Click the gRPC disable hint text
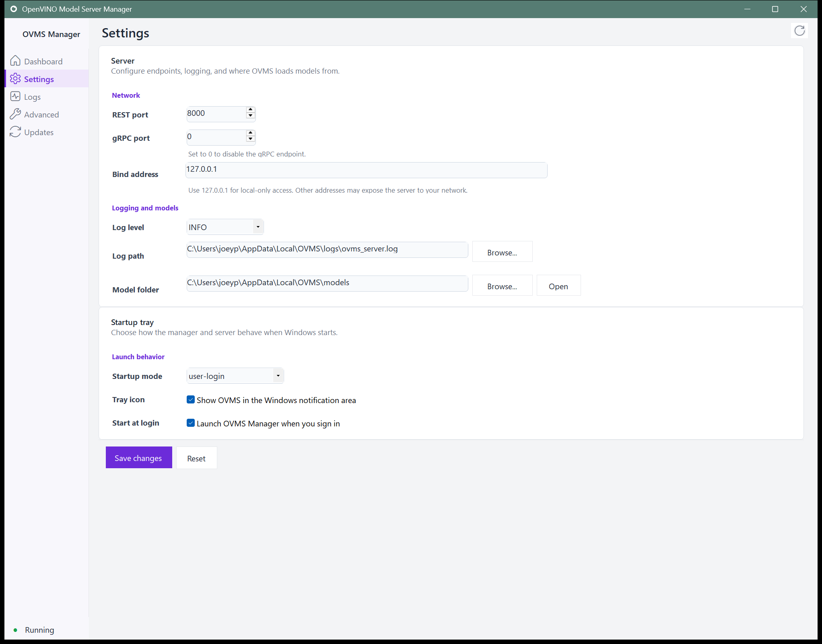The height and width of the screenshot is (644, 822). [x=247, y=154]
